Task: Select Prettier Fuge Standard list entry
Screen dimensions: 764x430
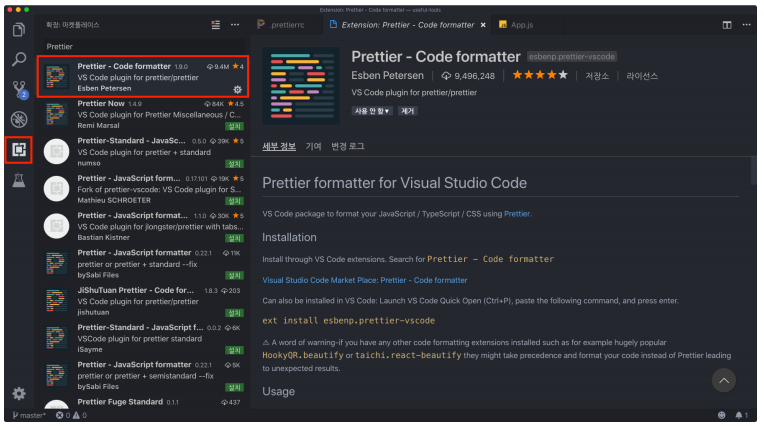Action: [x=143, y=403]
